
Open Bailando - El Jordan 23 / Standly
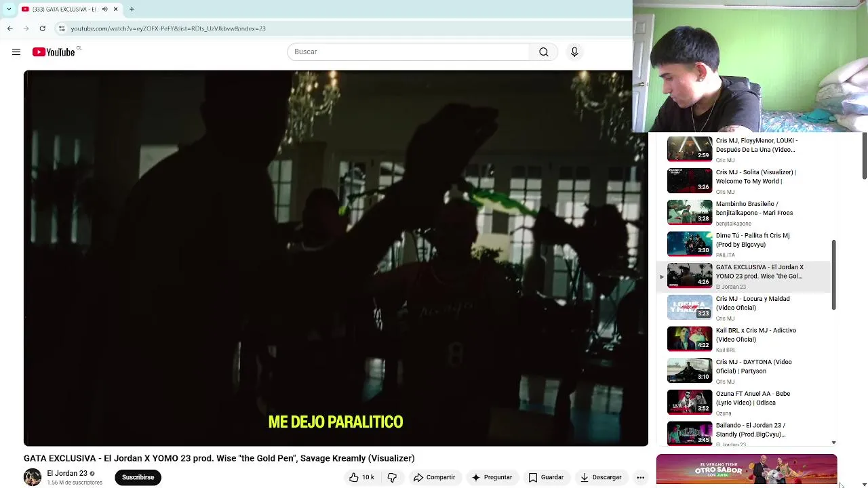point(744,434)
